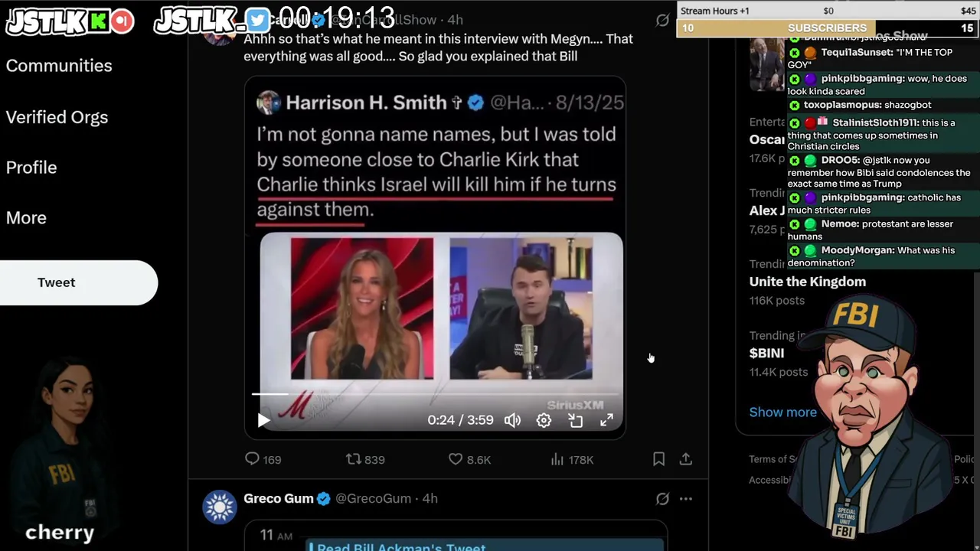Open Greco Gum display name link

[278, 498]
